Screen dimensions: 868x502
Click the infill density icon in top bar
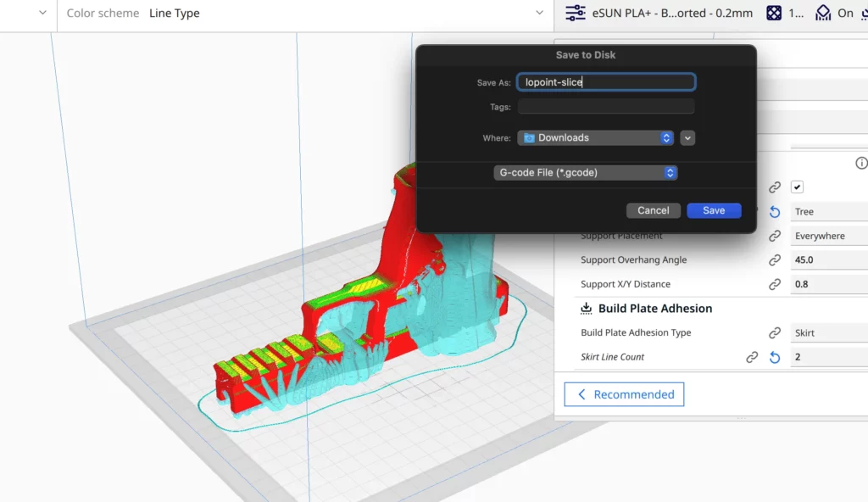pyautogui.click(x=772, y=13)
